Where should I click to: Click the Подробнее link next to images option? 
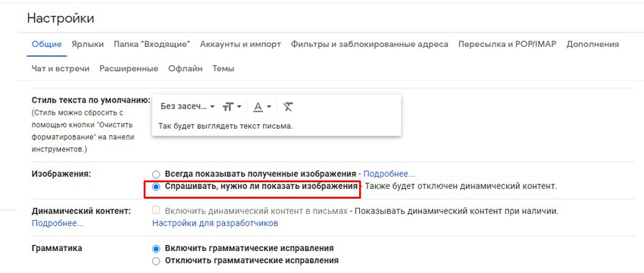[389, 174]
